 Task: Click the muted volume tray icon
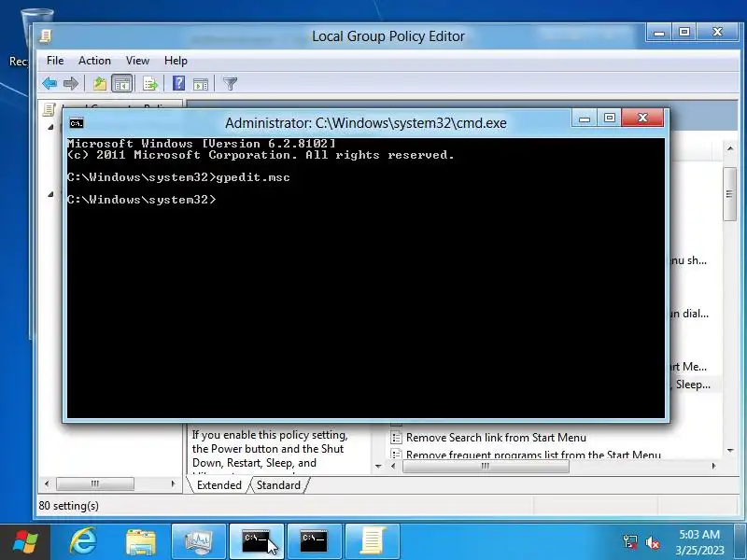(652, 542)
